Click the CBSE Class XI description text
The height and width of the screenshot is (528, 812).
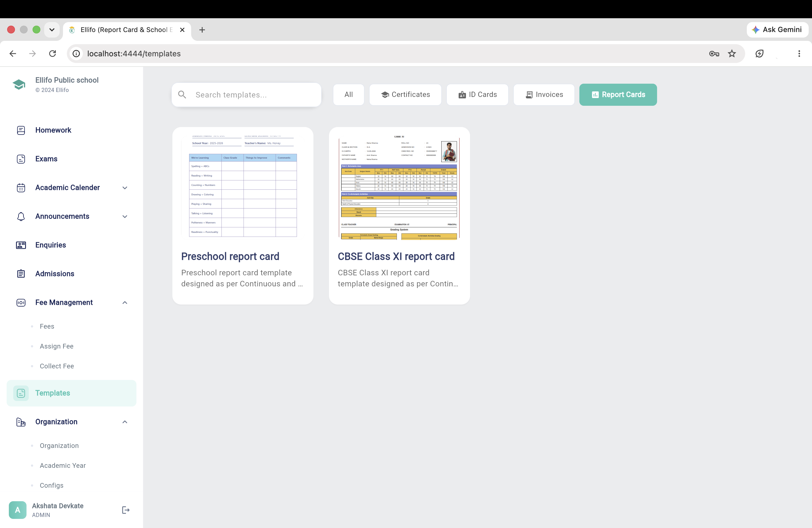point(398,278)
